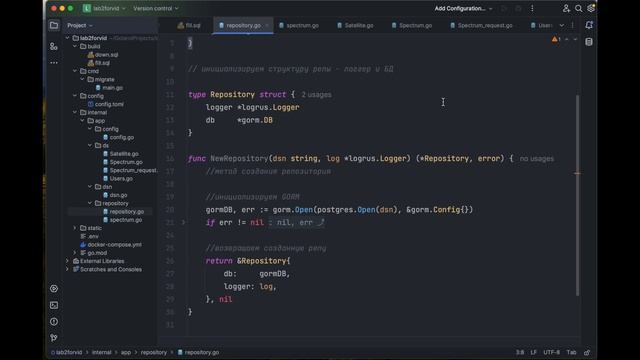Switch to the spectrum.go tab
Screen dimensions: 640x360
point(299,25)
